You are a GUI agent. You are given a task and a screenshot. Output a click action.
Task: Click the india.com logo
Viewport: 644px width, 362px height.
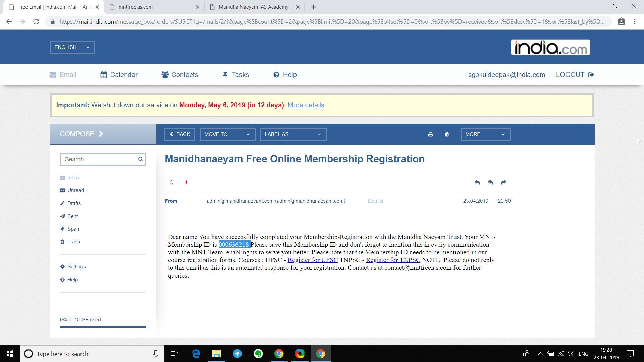[x=550, y=47]
